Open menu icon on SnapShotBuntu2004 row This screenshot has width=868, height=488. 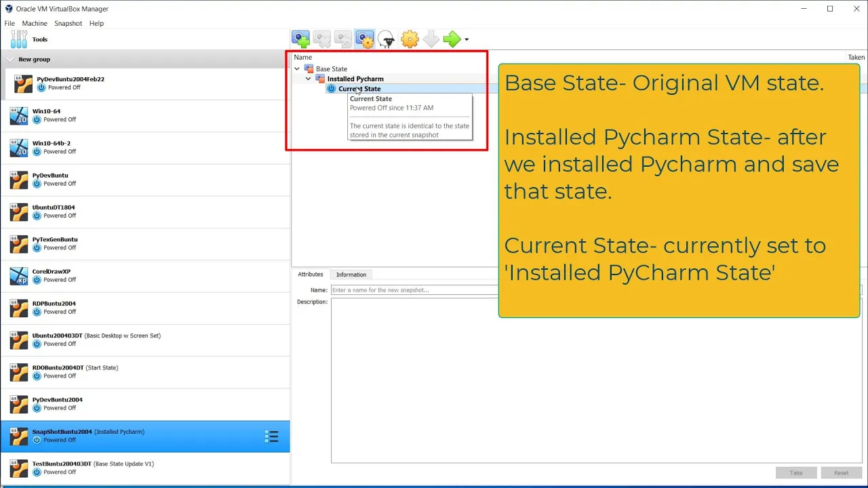(x=271, y=436)
